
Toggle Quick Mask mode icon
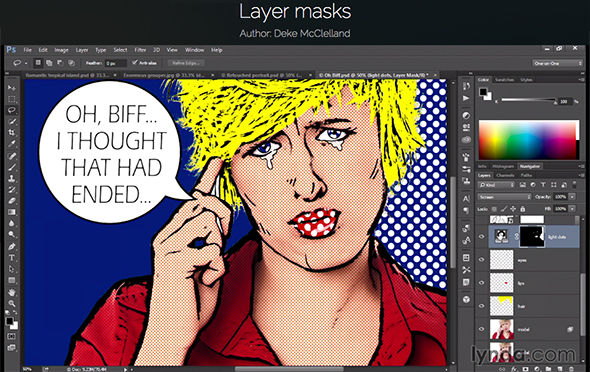click(12, 336)
